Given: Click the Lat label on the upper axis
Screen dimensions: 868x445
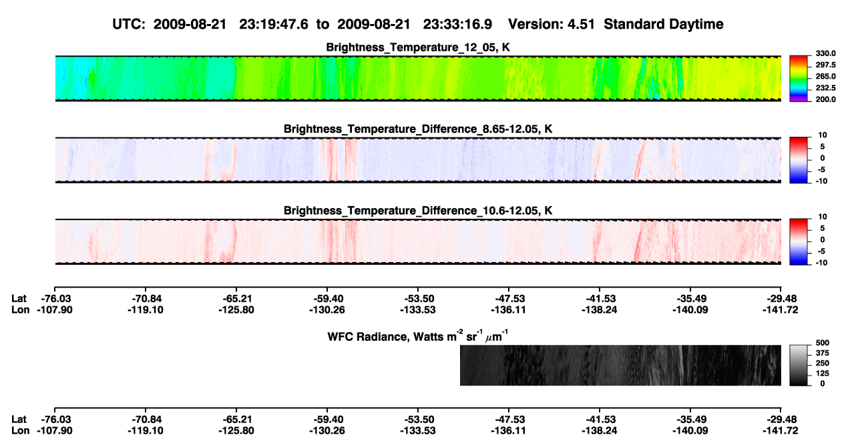Looking at the screenshot, I should (x=19, y=299).
